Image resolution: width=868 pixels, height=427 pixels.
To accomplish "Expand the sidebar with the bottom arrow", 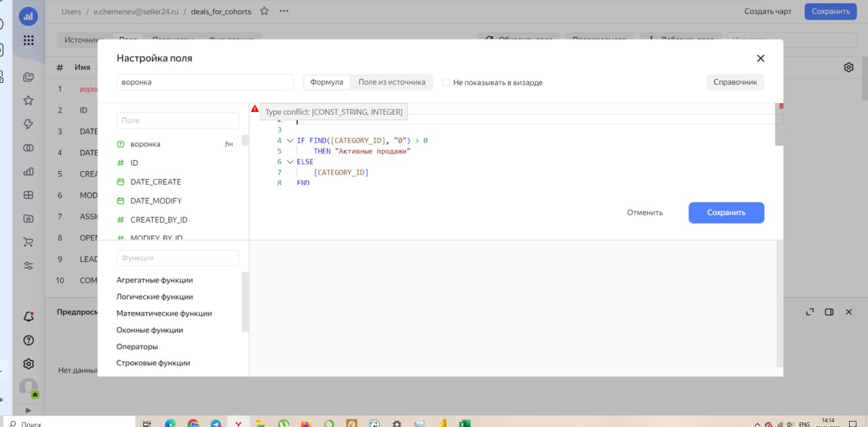I will click(28, 410).
